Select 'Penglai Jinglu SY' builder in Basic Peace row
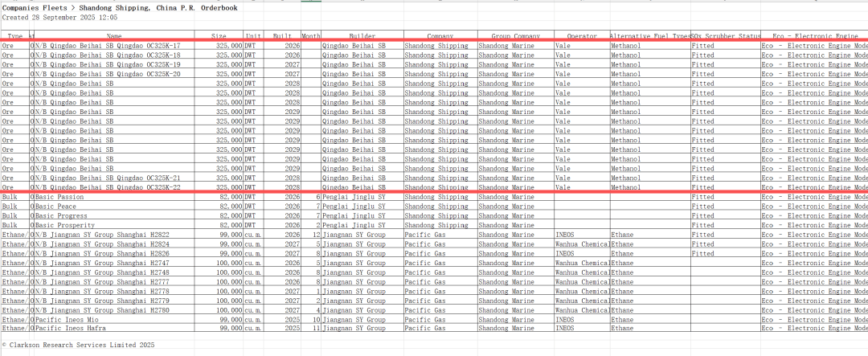The image size is (868, 356). (x=362, y=207)
